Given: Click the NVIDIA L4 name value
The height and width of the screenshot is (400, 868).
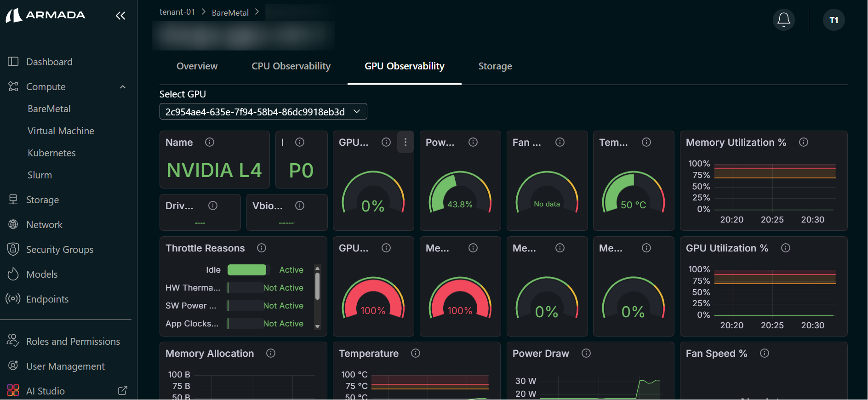Looking at the screenshot, I should 214,170.
